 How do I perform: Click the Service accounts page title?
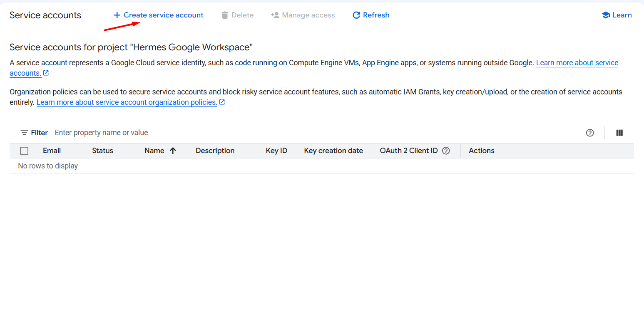(x=45, y=15)
